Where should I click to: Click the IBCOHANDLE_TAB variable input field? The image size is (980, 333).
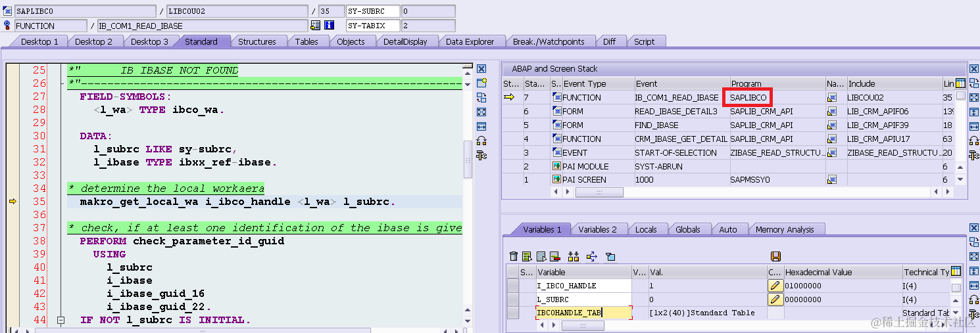coord(583,313)
